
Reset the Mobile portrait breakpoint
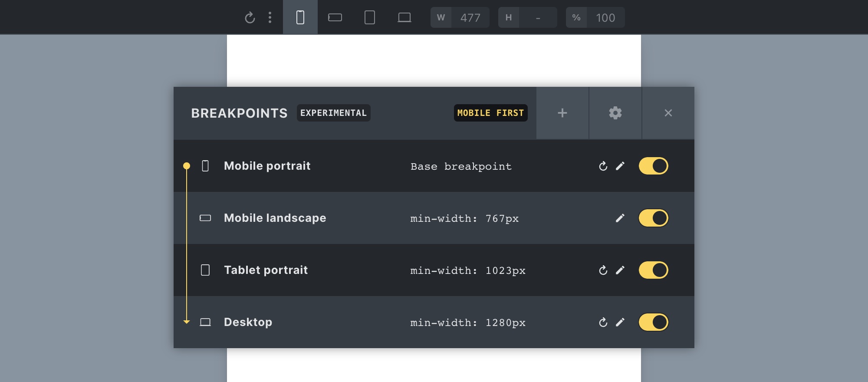tap(603, 166)
